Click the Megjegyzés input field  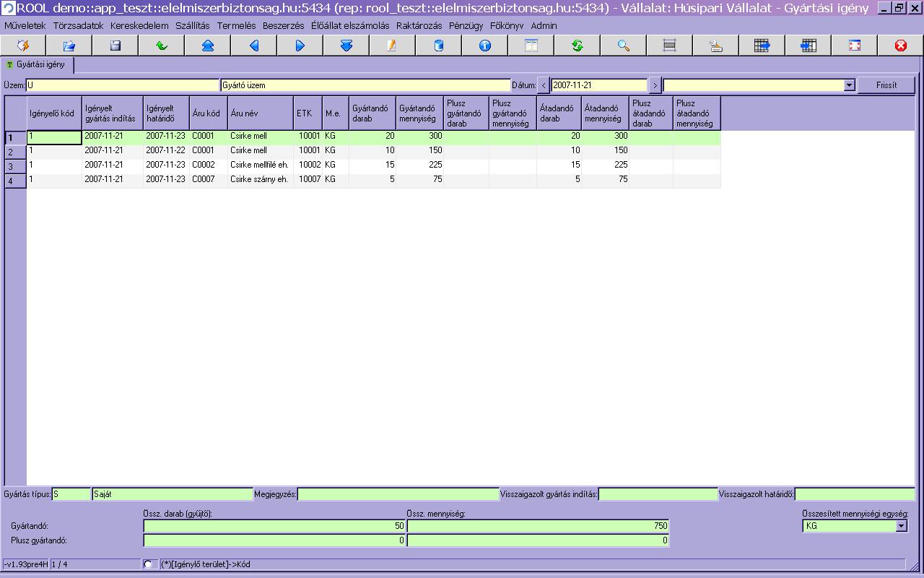pos(398,495)
